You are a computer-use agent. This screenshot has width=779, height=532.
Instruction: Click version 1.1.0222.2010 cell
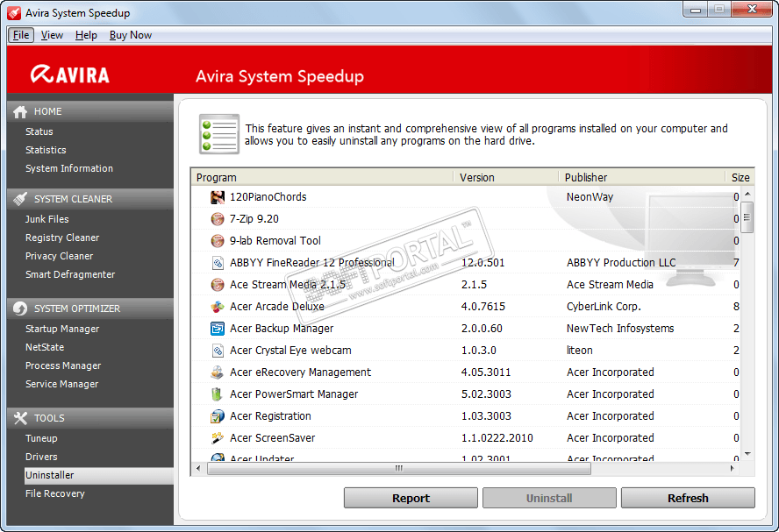[x=497, y=438]
